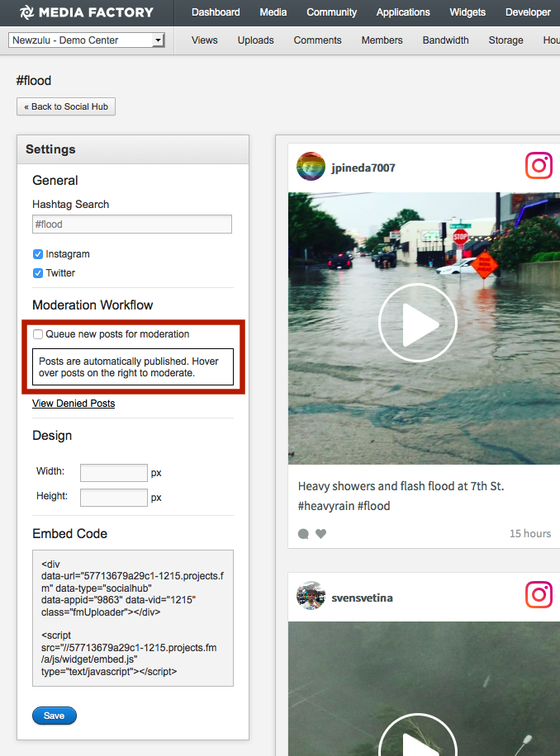Uncheck the Instagram source checkbox
This screenshot has width=560, height=756.
point(38,254)
